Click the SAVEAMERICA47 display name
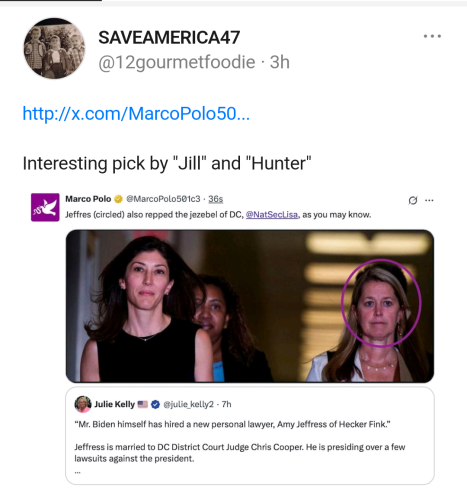 pyautogui.click(x=169, y=37)
